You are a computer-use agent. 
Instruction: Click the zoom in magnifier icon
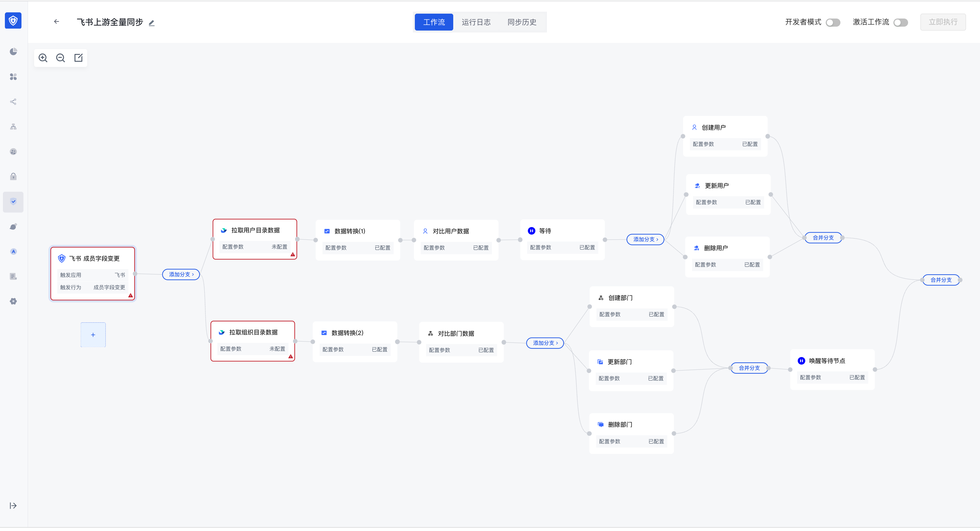pyautogui.click(x=43, y=58)
